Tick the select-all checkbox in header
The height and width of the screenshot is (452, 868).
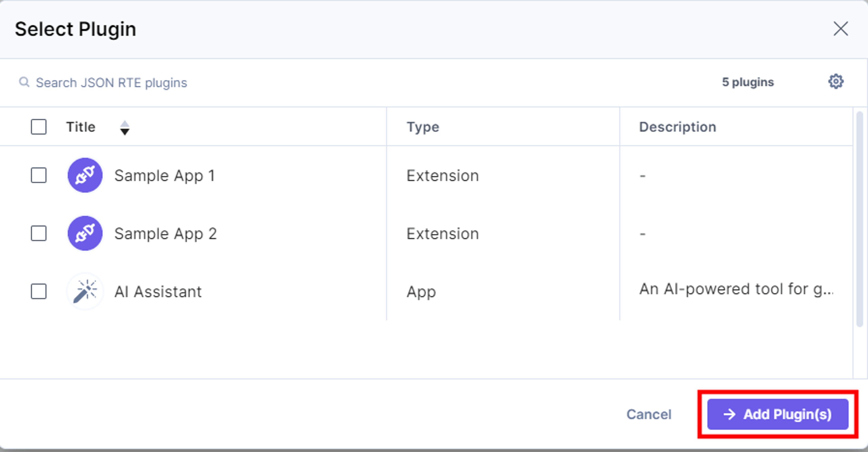pos(39,127)
